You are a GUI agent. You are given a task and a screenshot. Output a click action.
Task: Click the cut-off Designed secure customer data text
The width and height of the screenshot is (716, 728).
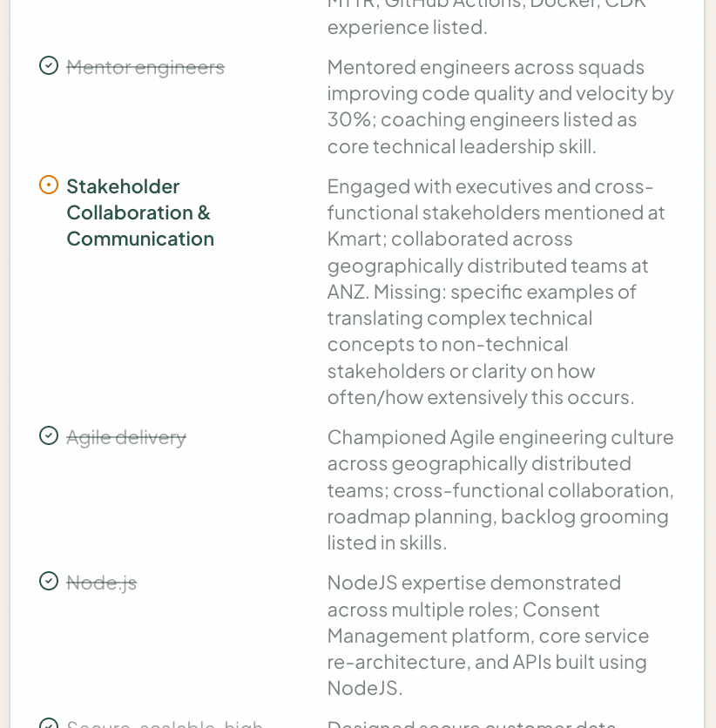pyautogui.click(x=472, y=724)
